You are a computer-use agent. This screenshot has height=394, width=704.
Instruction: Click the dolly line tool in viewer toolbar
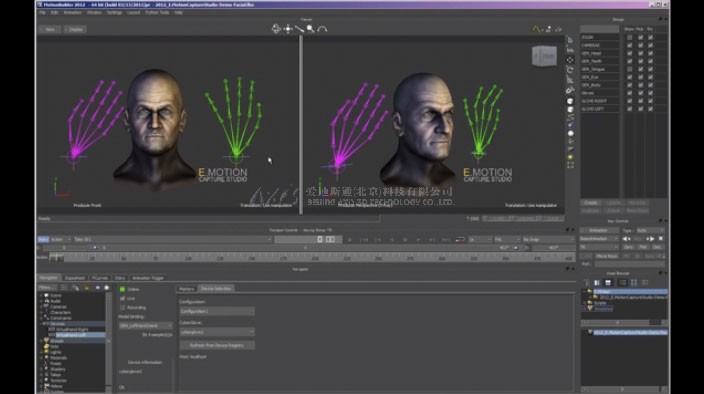(299, 29)
